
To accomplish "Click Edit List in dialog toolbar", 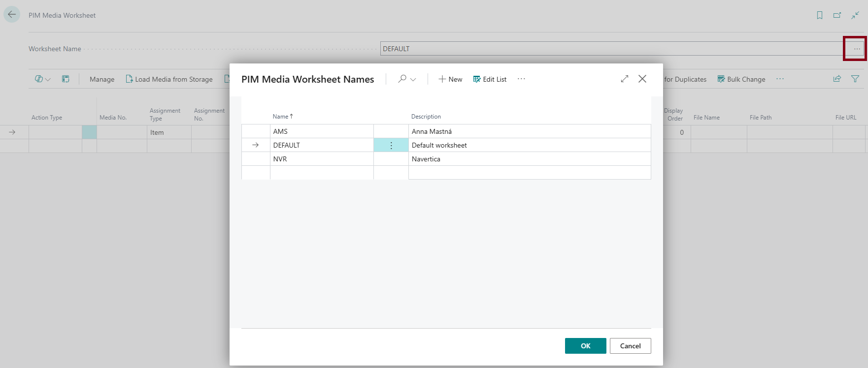I will click(490, 79).
